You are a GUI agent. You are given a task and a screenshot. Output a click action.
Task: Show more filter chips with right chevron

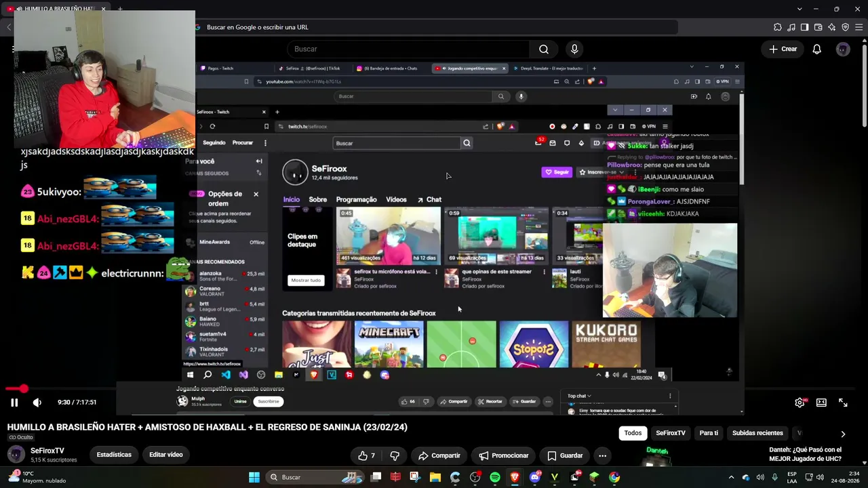coord(843,434)
